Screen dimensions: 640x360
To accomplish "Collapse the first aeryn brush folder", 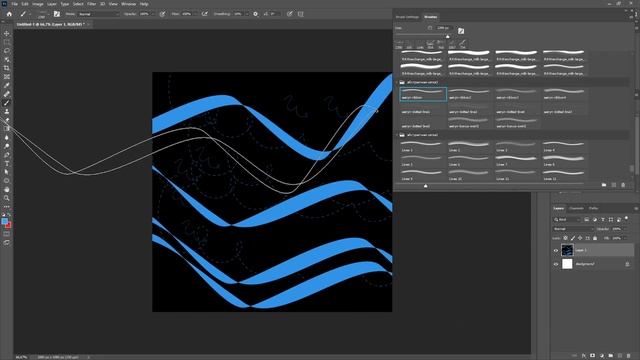I will (396, 82).
